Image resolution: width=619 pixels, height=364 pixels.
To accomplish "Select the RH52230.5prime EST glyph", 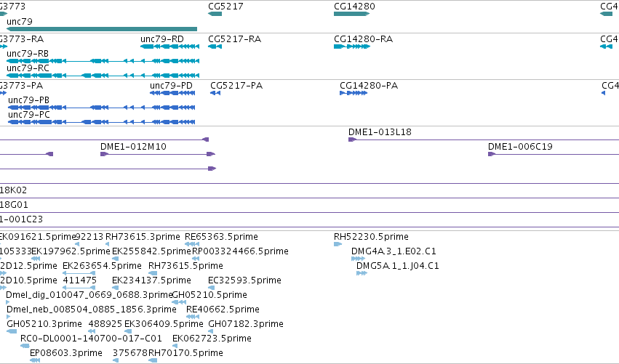I will [338, 244].
